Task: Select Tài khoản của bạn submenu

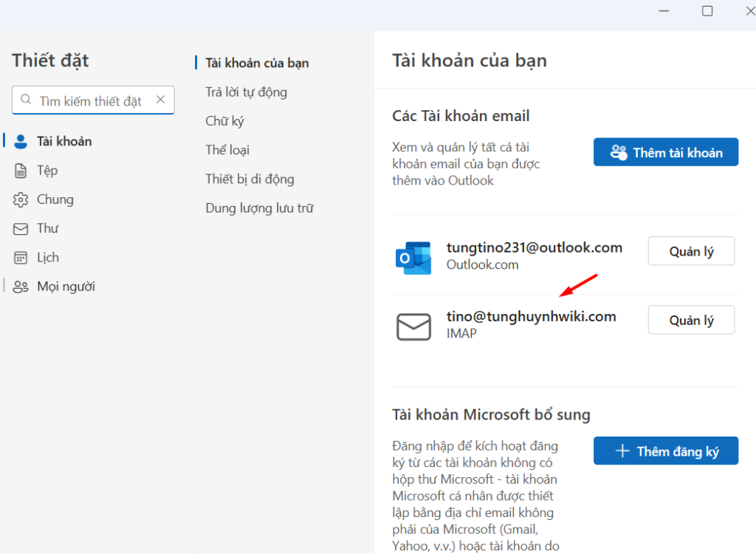Action: tap(257, 64)
